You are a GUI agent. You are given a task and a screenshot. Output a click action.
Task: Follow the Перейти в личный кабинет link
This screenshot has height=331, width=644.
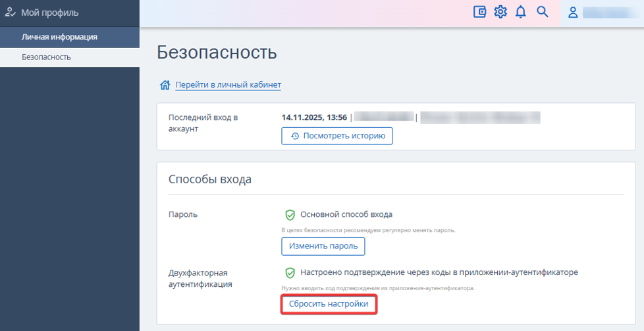tap(228, 84)
